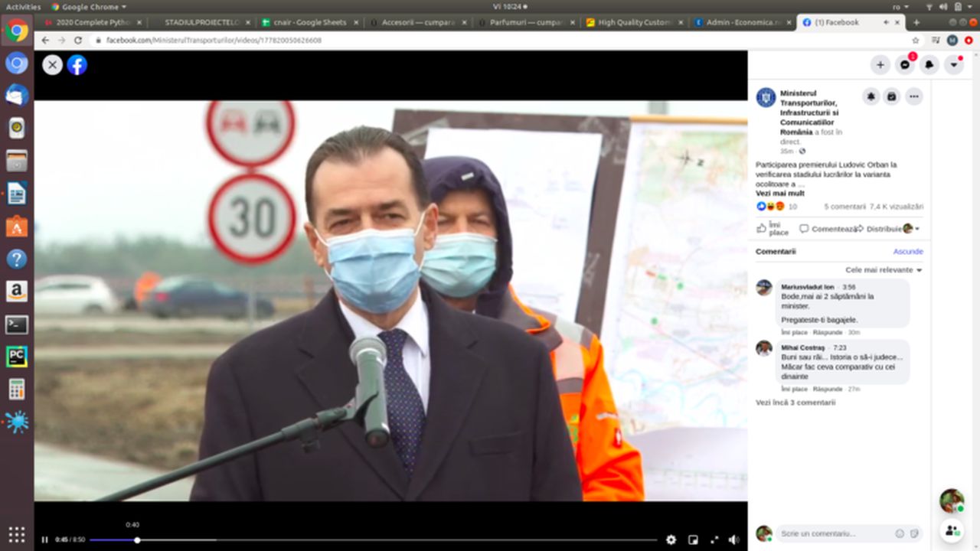Open Messenger with one notification
The width and height of the screenshot is (980, 551).
905,65
